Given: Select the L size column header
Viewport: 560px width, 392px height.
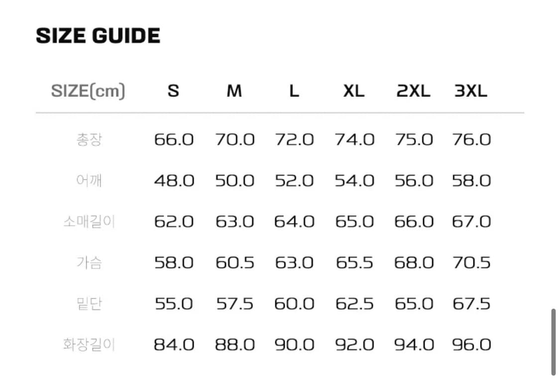Looking at the screenshot, I should [x=294, y=91].
